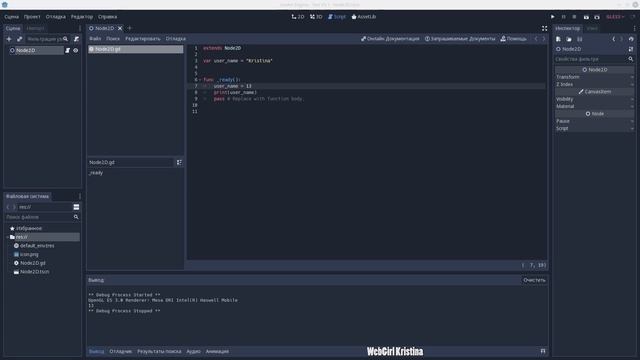Click Запрашиваемые Документы button
The height and width of the screenshot is (360, 640).
[x=460, y=39]
